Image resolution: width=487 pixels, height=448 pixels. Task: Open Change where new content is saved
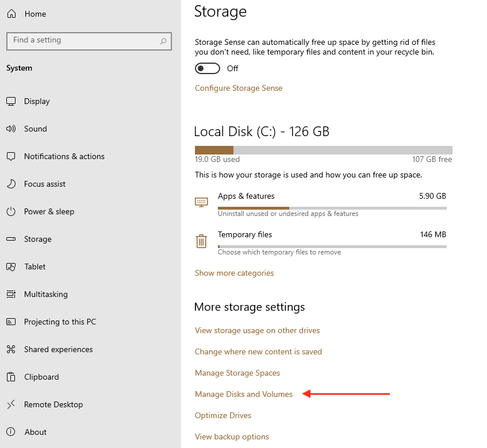pos(258,352)
